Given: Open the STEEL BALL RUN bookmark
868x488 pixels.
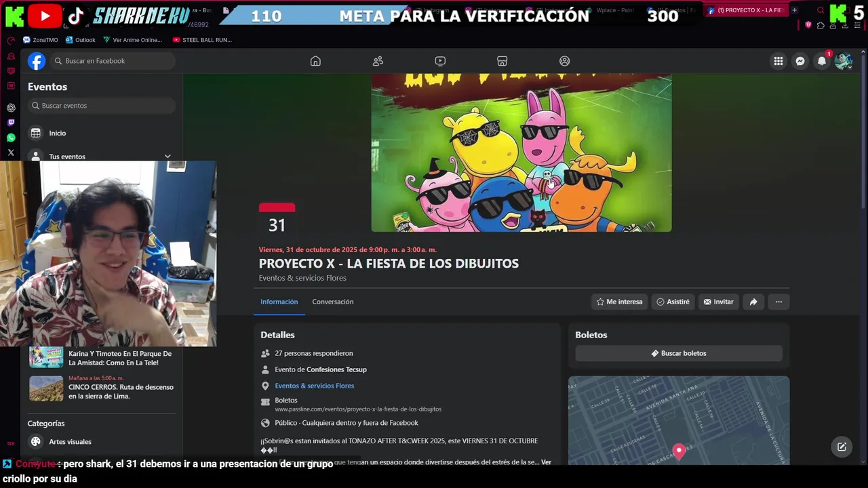Looking at the screenshot, I should [x=202, y=40].
